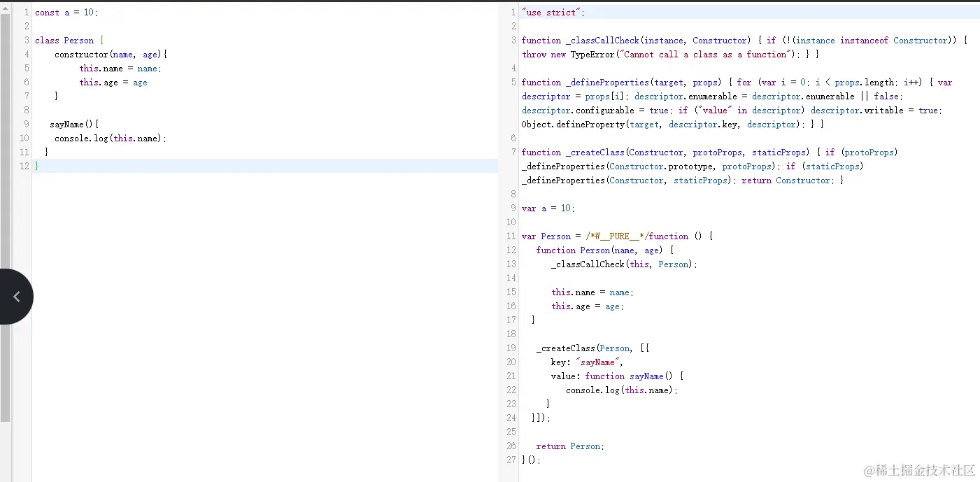The height and width of the screenshot is (482, 980).
Task: Click 'function _defineProperties' in output pane
Action: tap(585, 83)
